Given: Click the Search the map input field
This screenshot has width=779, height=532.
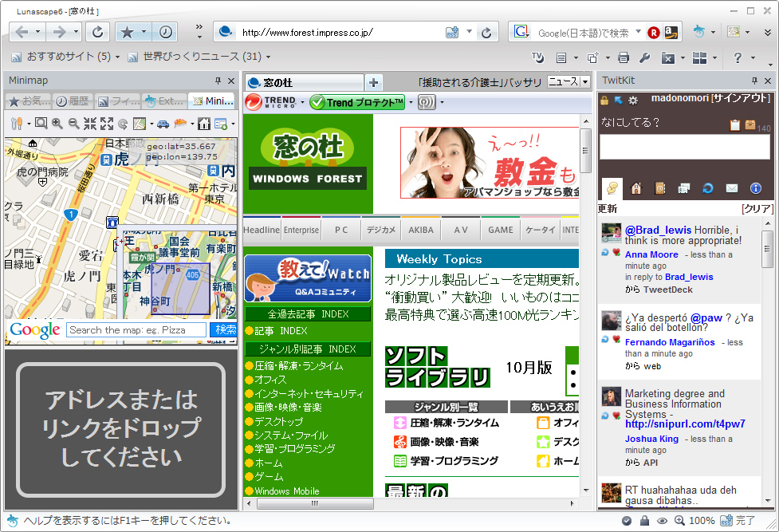Looking at the screenshot, I should 136,329.
